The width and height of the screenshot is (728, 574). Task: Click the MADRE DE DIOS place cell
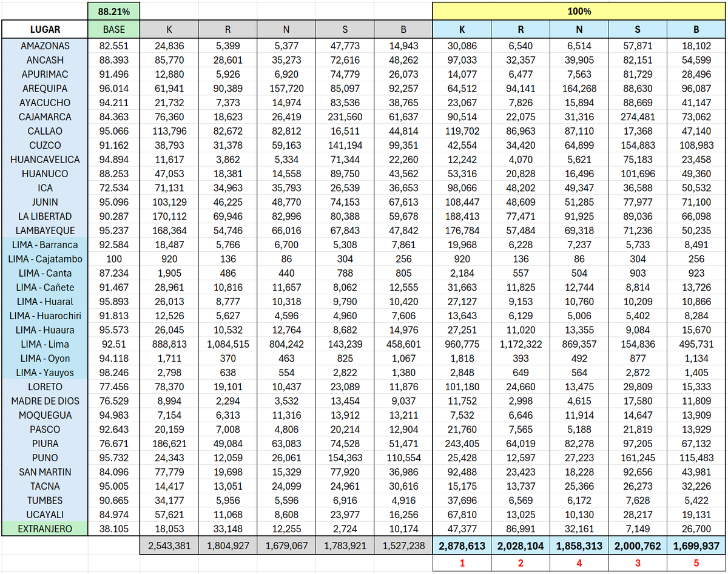click(45, 401)
